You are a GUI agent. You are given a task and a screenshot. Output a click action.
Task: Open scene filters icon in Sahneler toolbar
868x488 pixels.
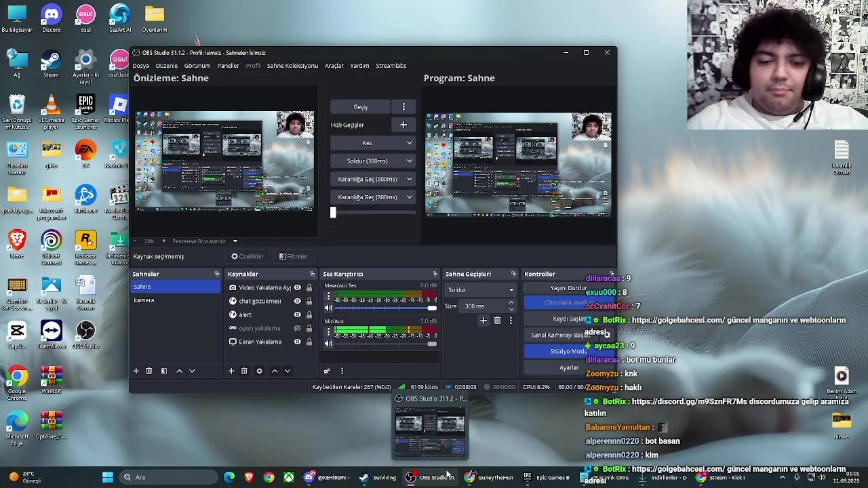pos(163,371)
